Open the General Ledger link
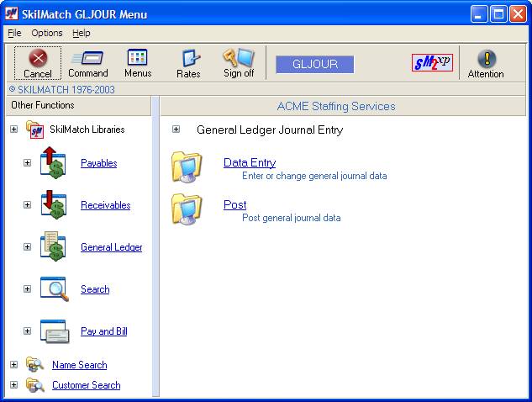Image resolution: width=532 pixels, height=402 pixels. tap(111, 247)
